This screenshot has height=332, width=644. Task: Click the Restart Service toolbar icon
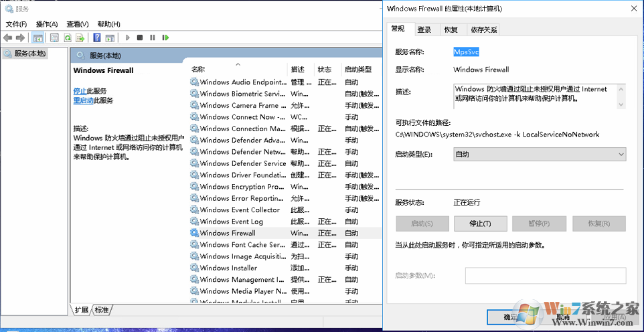165,37
